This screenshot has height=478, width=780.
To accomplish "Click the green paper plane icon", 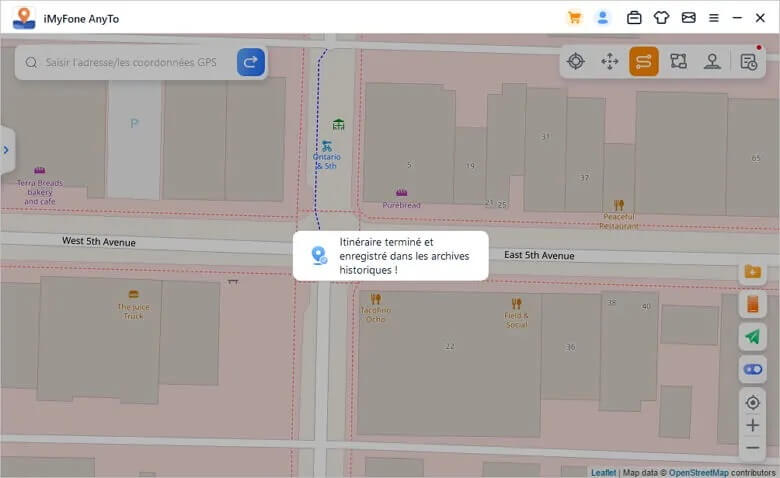I will point(753,337).
